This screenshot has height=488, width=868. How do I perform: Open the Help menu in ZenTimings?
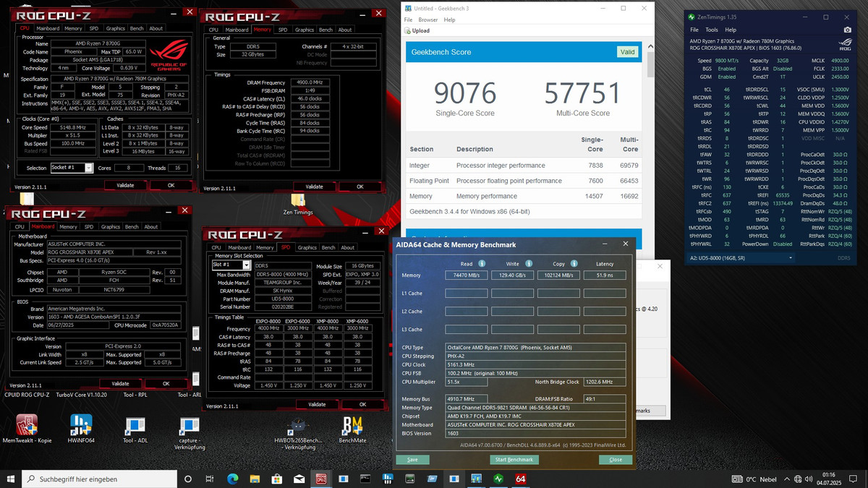pos(731,30)
